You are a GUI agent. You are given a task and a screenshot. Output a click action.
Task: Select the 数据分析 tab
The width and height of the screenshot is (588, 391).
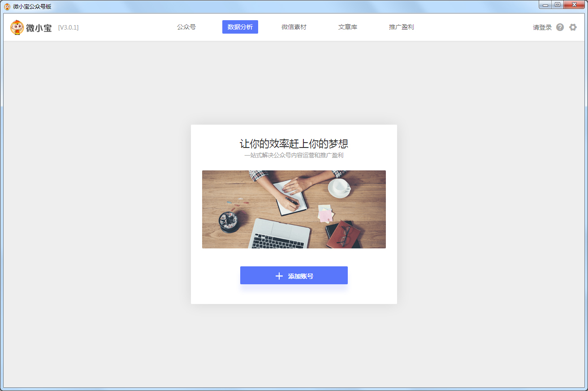pos(240,27)
